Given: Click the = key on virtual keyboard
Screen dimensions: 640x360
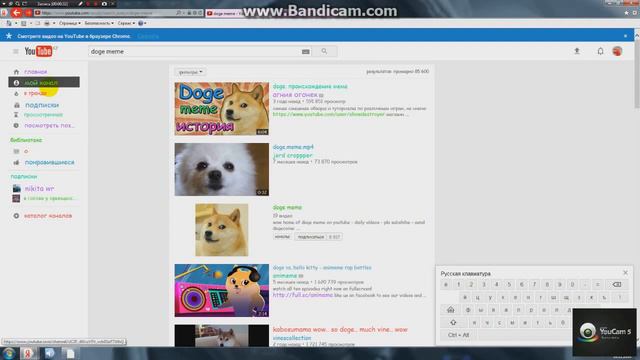Looking at the screenshot, I should 598,284.
